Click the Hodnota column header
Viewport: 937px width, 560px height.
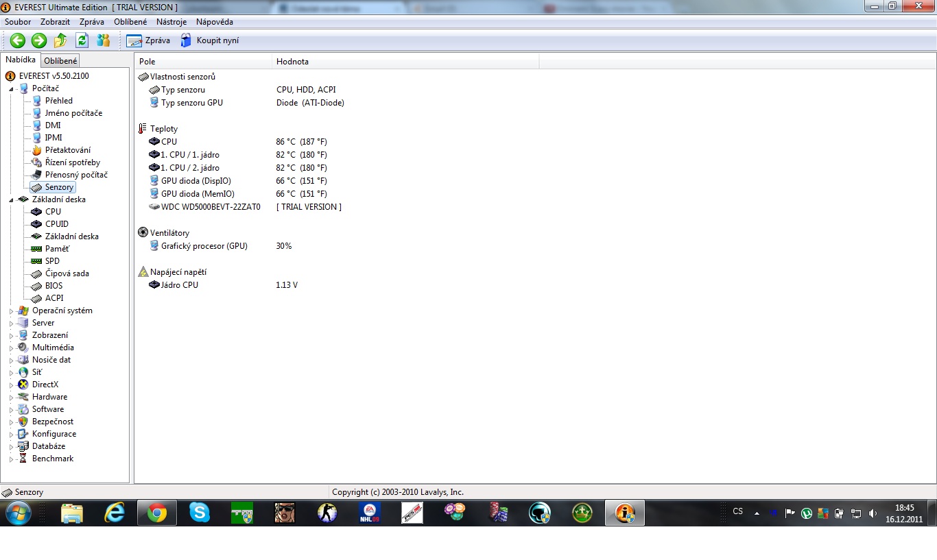(405, 62)
